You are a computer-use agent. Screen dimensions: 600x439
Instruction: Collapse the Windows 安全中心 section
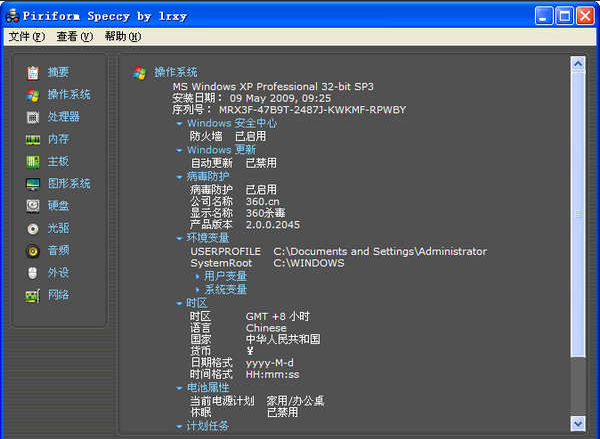tap(179, 124)
